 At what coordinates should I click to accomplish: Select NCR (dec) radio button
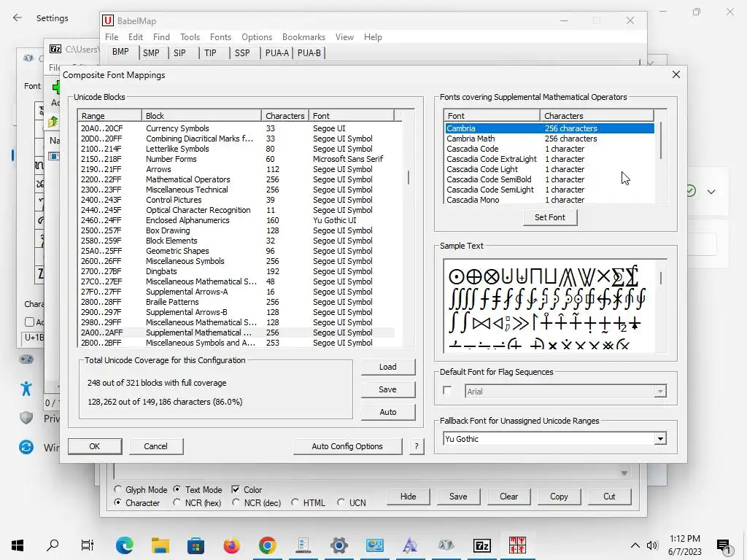tap(236, 502)
